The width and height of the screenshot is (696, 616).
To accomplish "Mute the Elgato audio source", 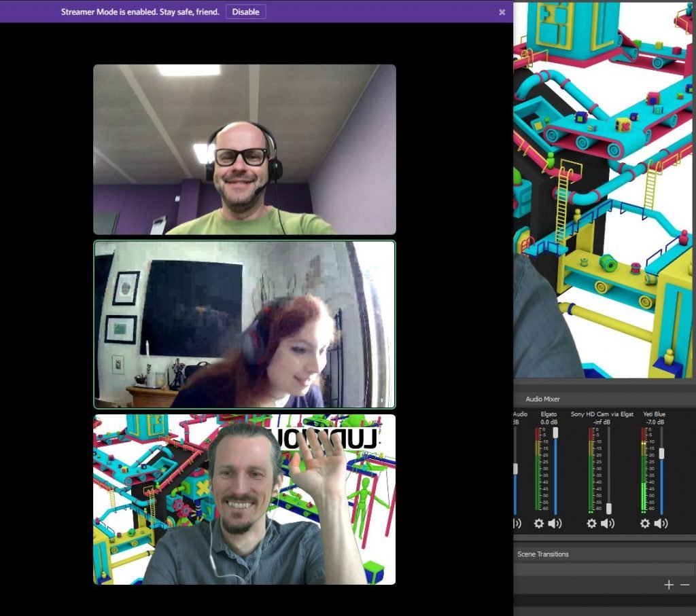I will [555, 524].
